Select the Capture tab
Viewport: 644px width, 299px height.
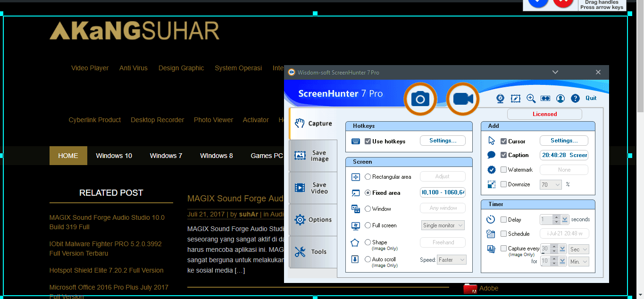click(313, 124)
